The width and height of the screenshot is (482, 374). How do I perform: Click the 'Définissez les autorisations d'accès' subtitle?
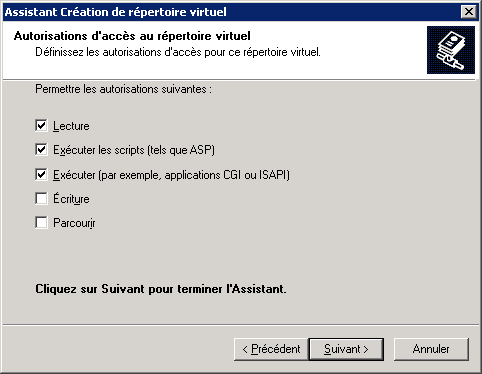(178, 52)
